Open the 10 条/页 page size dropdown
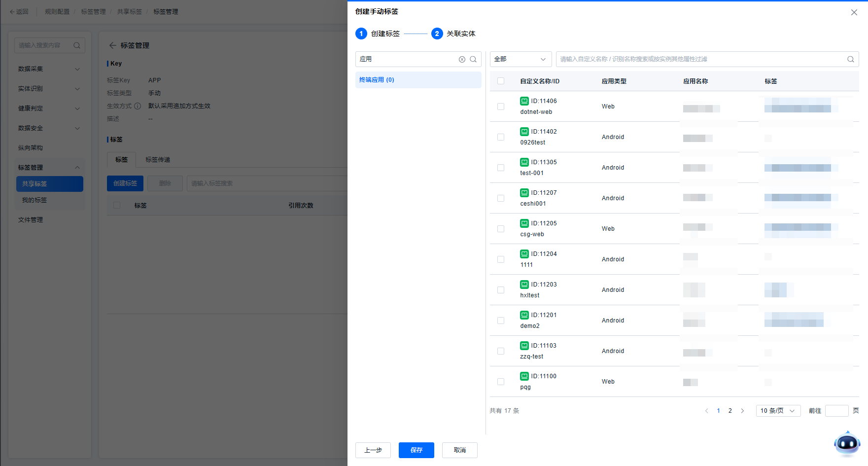The width and height of the screenshot is (868, 466). point(778,411)
